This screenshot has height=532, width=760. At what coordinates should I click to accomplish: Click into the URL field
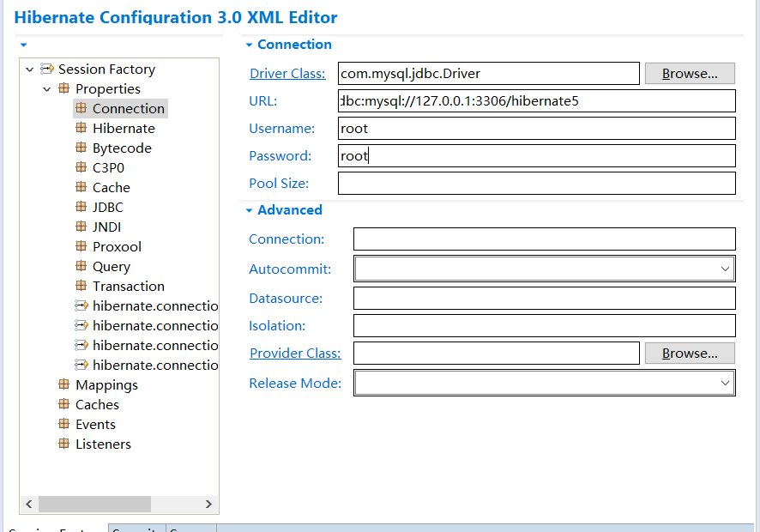click(x=537, y=101)
